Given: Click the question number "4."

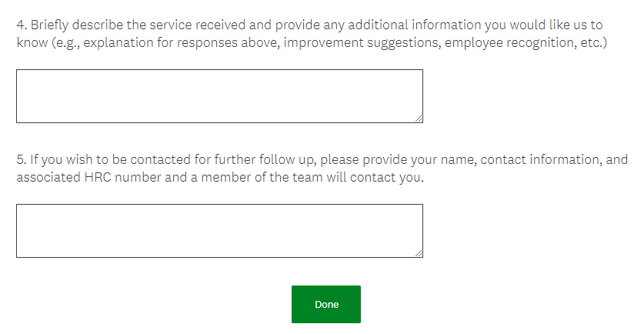Looking at the screenshot, I should [22, 25].
